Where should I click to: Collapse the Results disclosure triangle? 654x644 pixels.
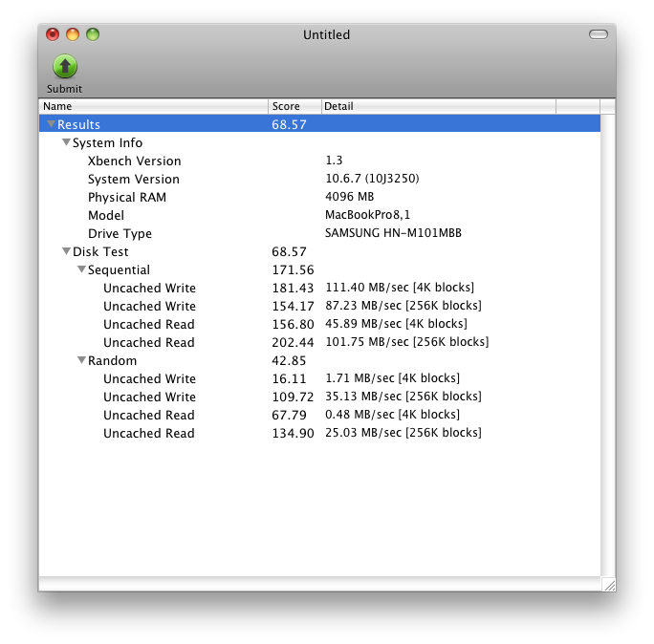(51, 124)
